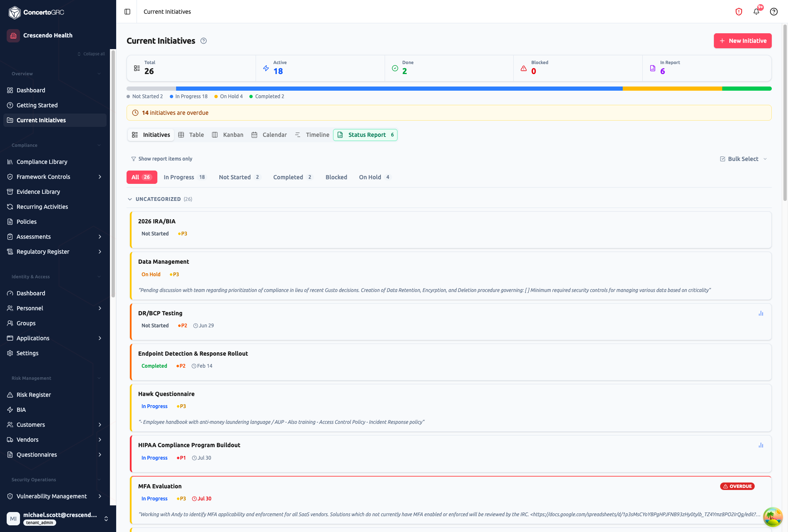The height and width of the screenshot is (532, 788).
Task: Collapse the Overview section
Action: 99,74
